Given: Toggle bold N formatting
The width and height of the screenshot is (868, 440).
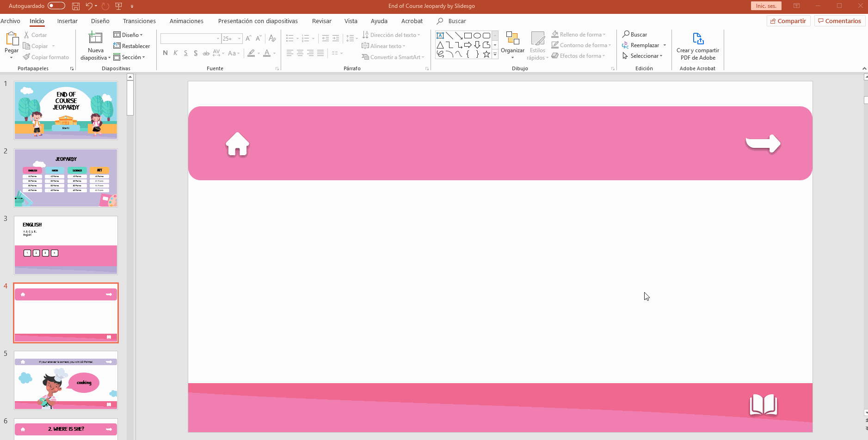Looking at the screenshot, I should click(165, 53).
